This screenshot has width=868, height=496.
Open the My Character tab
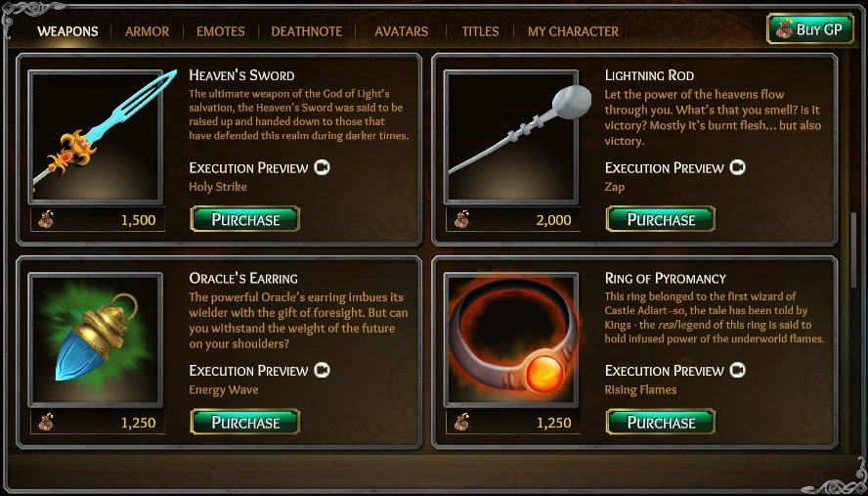[573, 31]
